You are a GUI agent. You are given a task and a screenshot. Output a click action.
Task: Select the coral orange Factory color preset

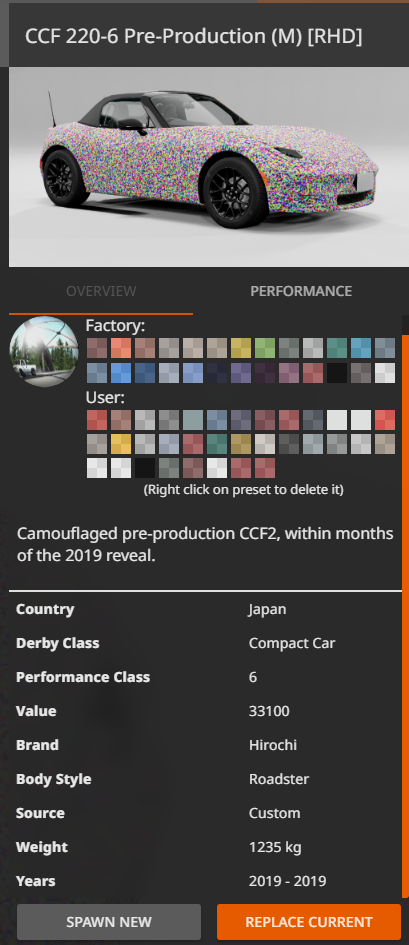(x=120, y=348)
